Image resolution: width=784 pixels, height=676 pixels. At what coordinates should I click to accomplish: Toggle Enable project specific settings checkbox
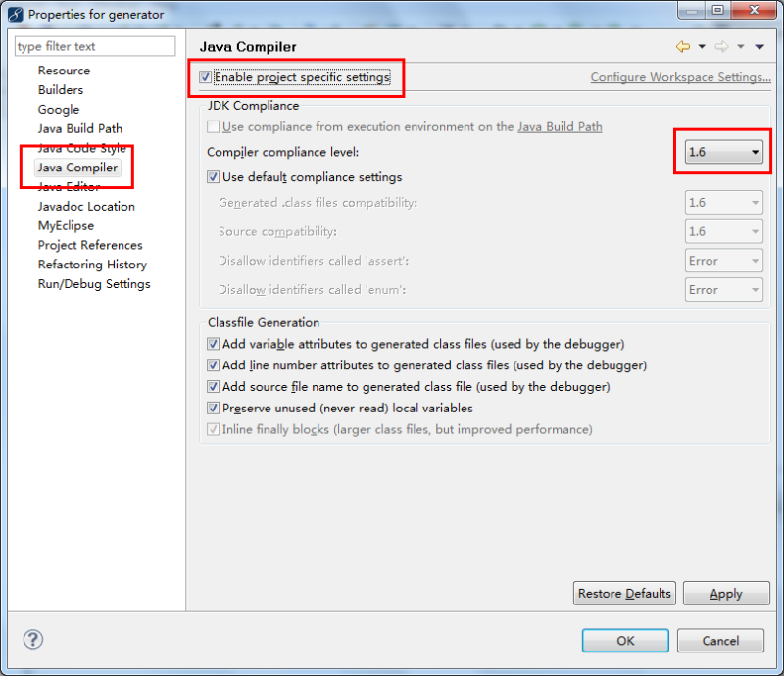205,77
